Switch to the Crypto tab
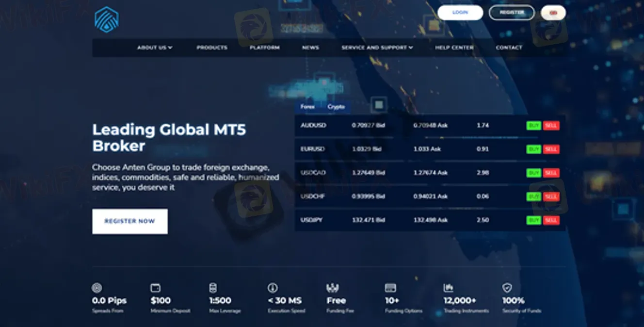644x327 pixels. 336,107
